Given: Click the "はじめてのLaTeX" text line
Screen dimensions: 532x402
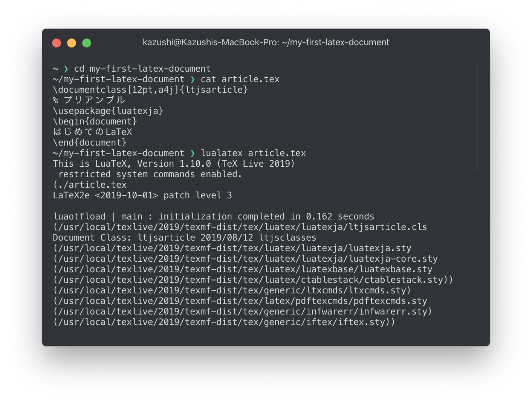Looking at the screenshot, I should click(x=93, y=132).
